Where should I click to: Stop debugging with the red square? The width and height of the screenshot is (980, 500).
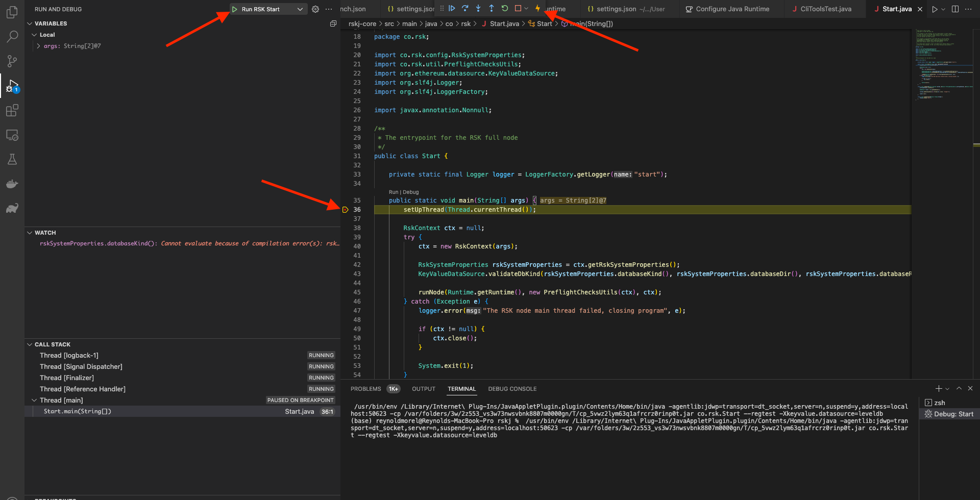pyautogui.click(x=518, y=8)
